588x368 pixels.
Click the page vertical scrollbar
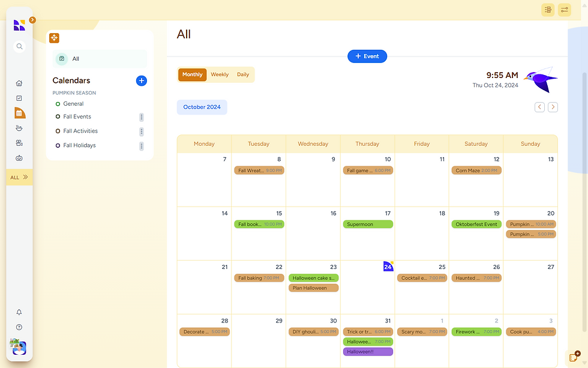pyautogui.click(x=584, y=202)
